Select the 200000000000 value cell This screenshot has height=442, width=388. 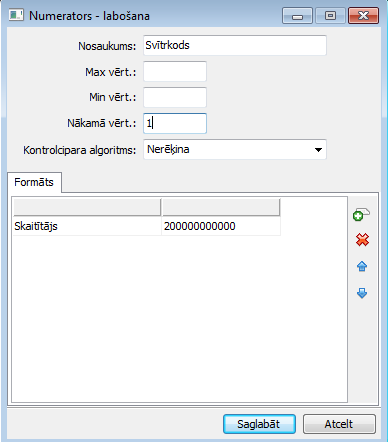point(221,226)
